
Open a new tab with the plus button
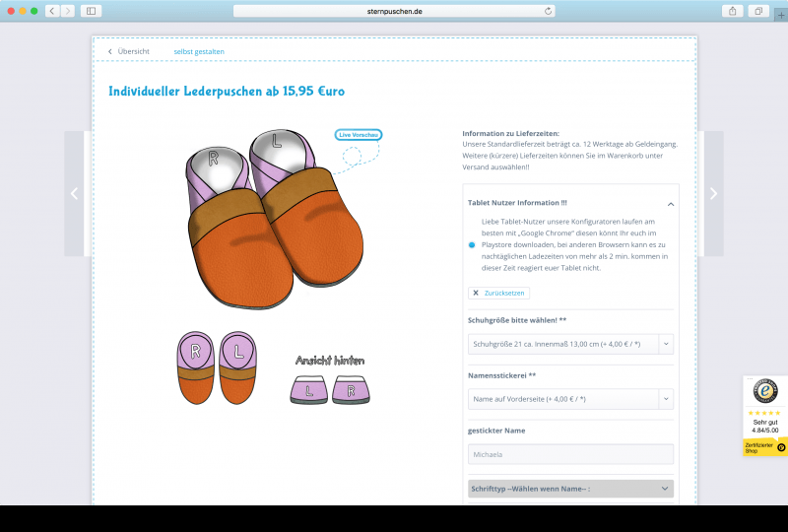tap(781, 15)
